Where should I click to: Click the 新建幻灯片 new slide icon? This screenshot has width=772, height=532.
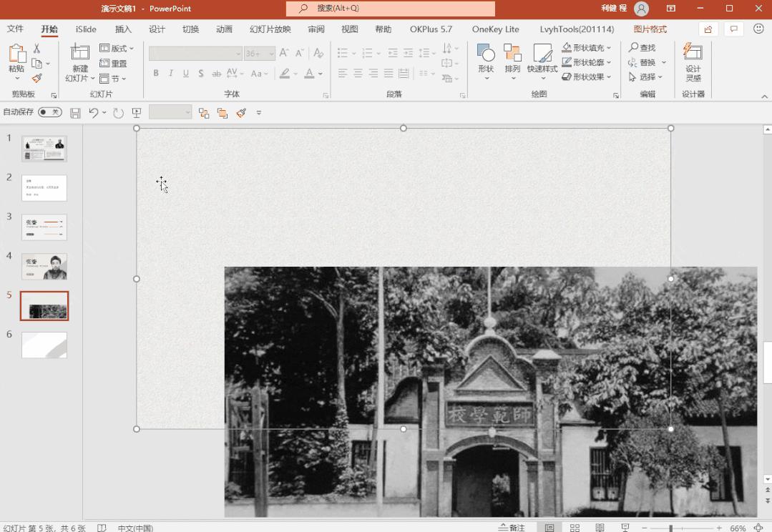coord(80,53)
